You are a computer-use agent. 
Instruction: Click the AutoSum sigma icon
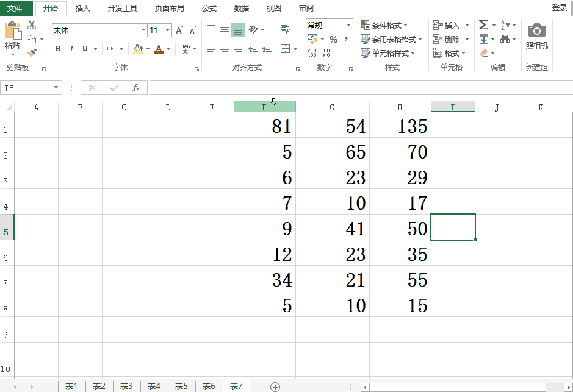483,25
